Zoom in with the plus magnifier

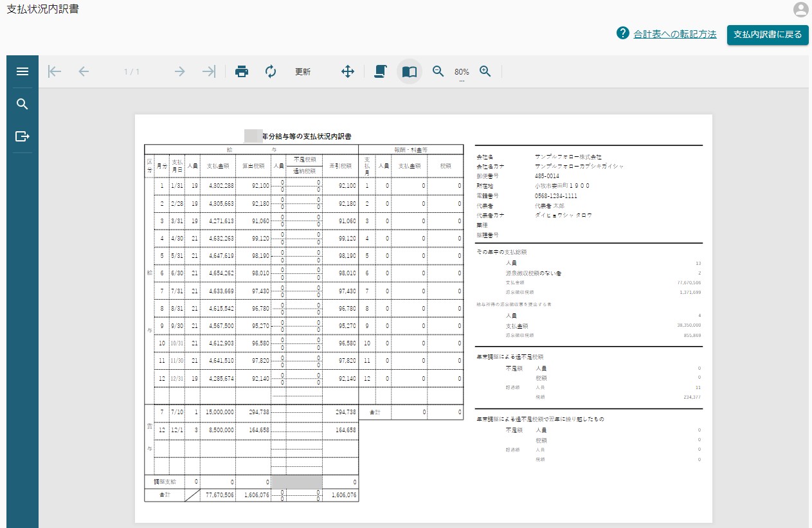[485, 71]
